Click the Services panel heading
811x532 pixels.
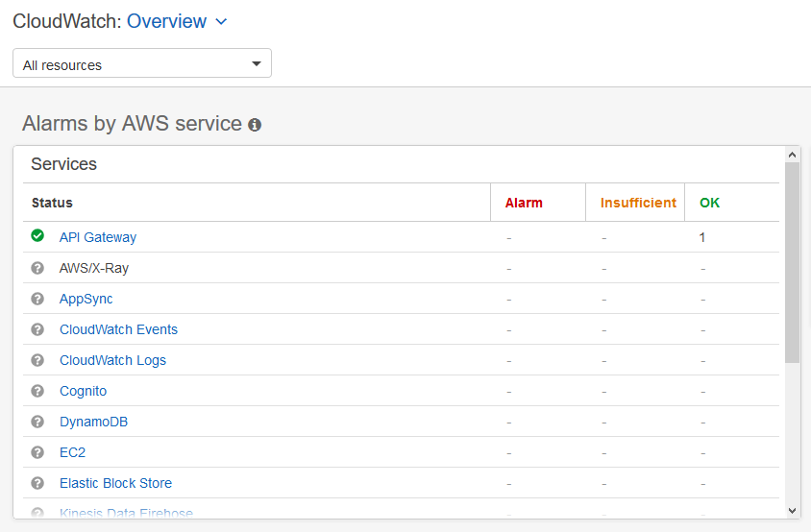tap(63, 164)
